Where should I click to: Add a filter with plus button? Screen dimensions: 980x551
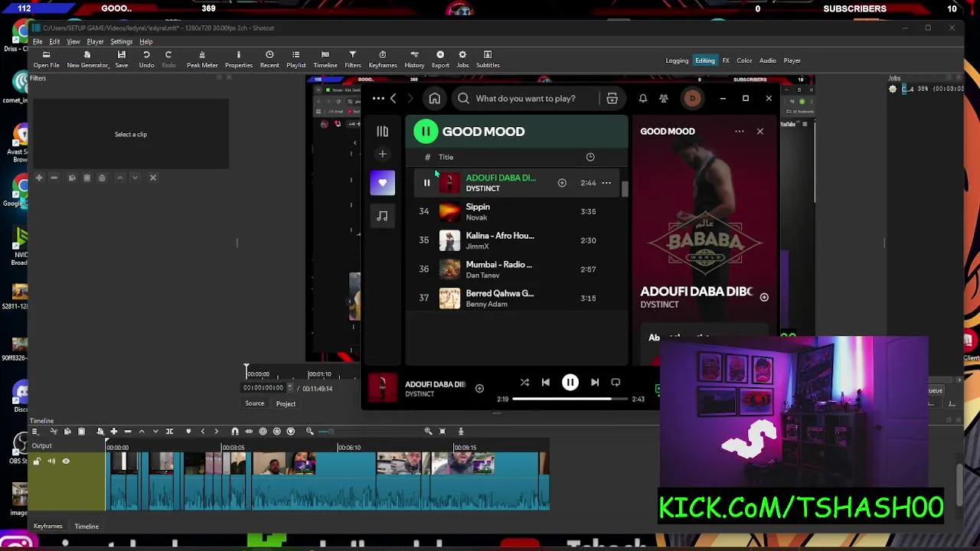[39, 178]
